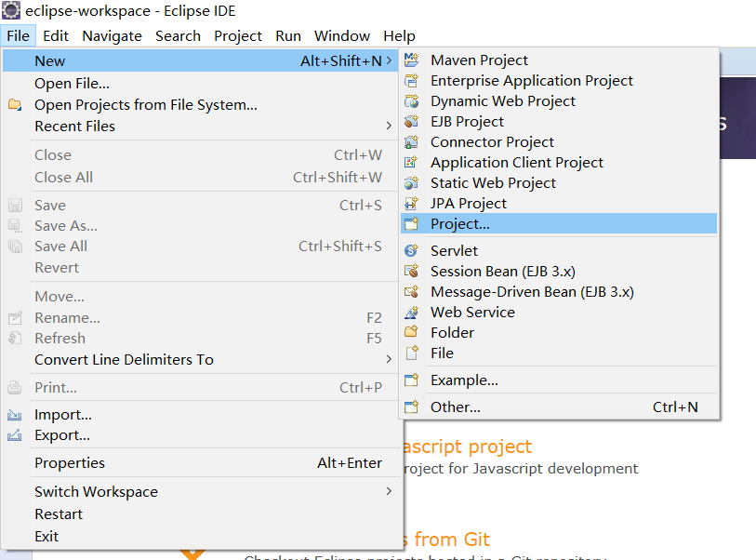Click the from Git link on Welcome page

[x=447, y=539]
